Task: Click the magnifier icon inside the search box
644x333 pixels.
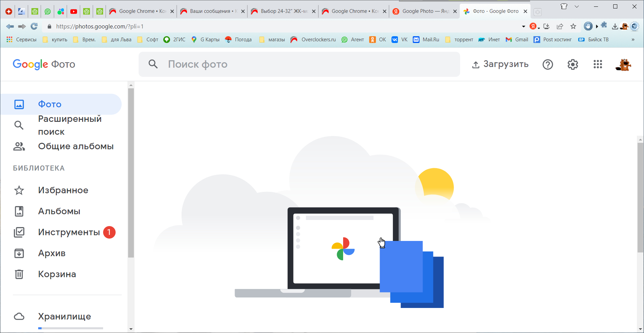Action: [x=153, y=64]
